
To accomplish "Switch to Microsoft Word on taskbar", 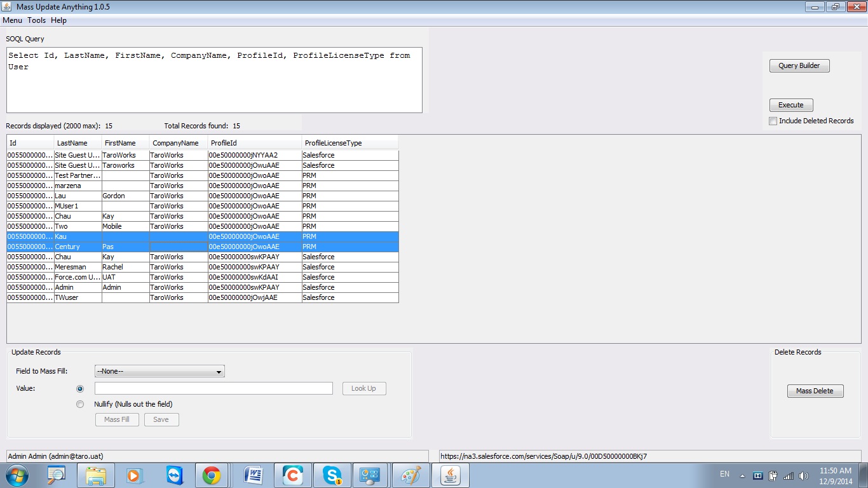I will pyautogui.click(x=254, y=475).
